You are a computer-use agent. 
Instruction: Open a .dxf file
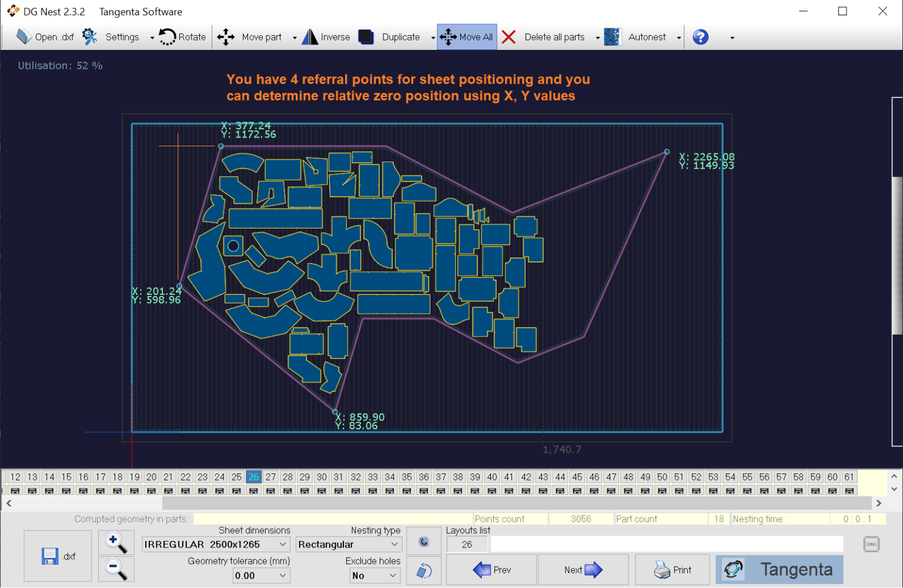coord(44,36)
